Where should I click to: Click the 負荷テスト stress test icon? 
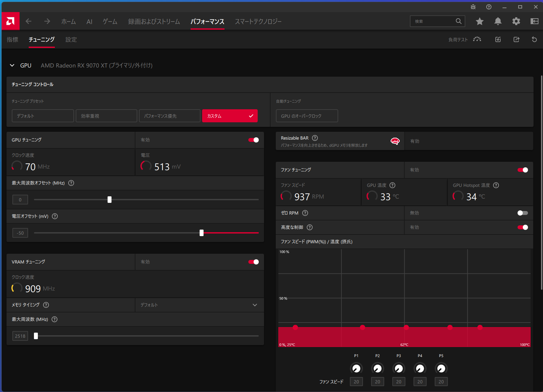[477, 39]
